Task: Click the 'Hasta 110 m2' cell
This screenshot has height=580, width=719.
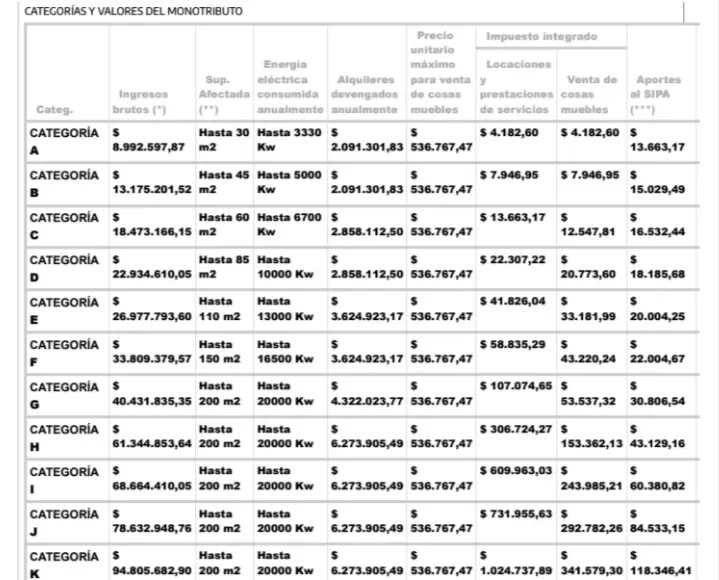Action: pos(219,309)
